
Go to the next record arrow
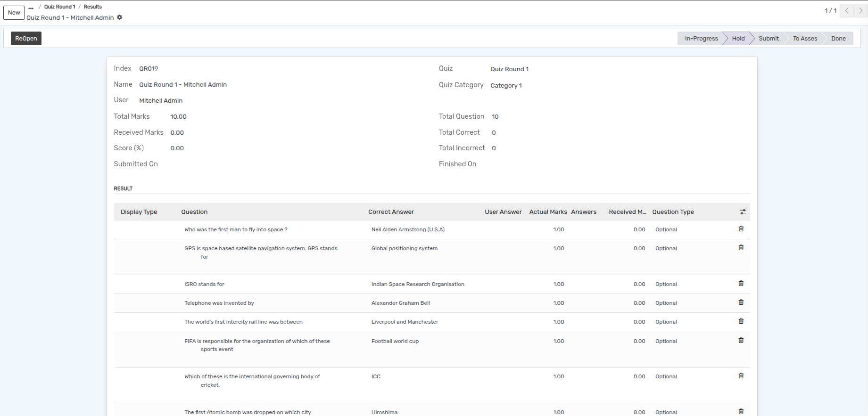(860, 10)
